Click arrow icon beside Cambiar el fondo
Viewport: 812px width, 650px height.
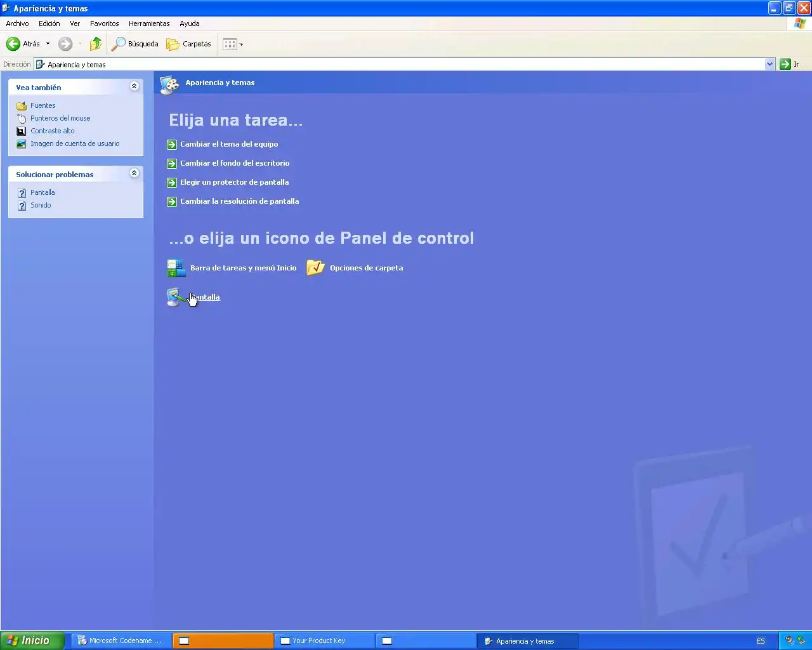pos(172,164)
